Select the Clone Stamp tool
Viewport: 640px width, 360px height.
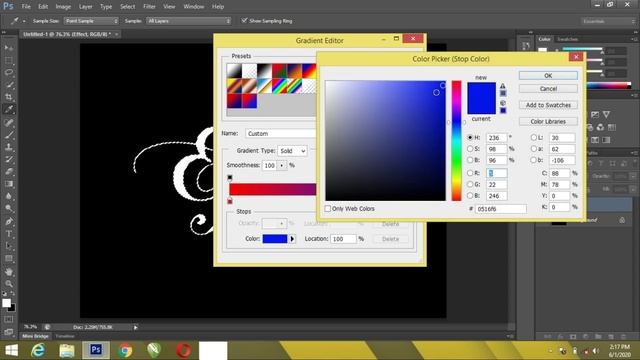9,147
